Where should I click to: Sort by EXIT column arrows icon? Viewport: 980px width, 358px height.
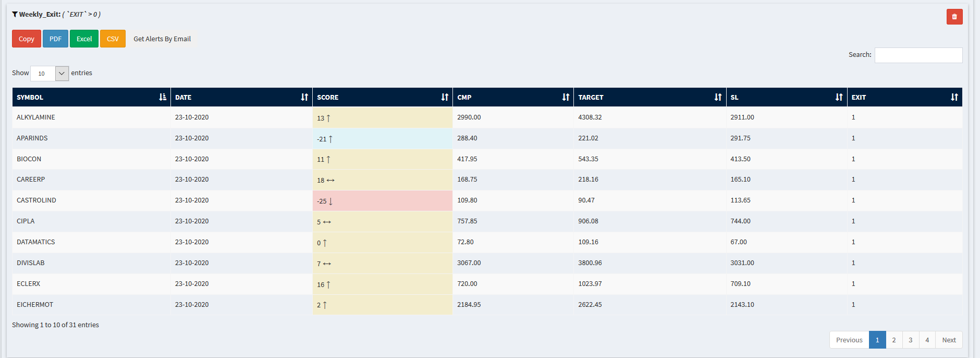pos(954,97)
